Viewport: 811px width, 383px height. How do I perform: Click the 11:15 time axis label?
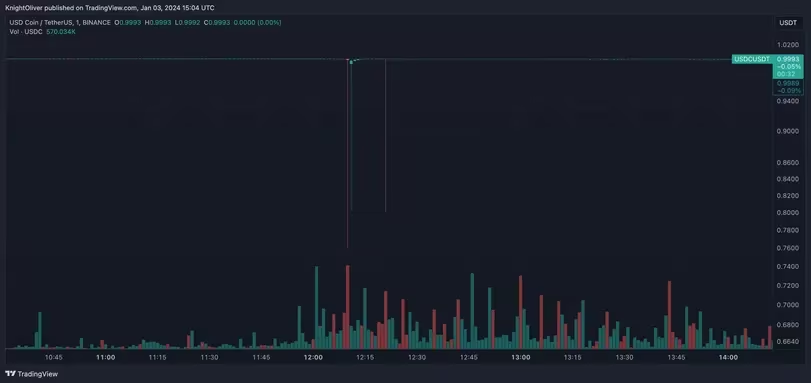click(x=157, y=357)
